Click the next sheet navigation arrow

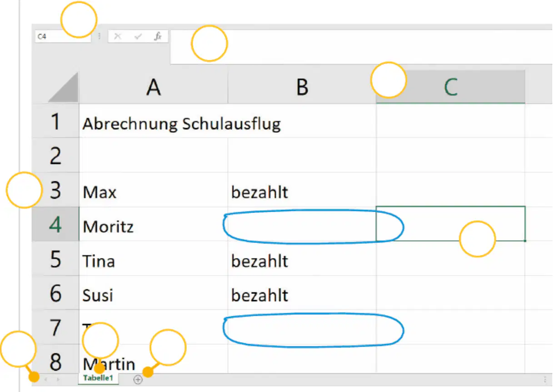click(x=58, y=379)
